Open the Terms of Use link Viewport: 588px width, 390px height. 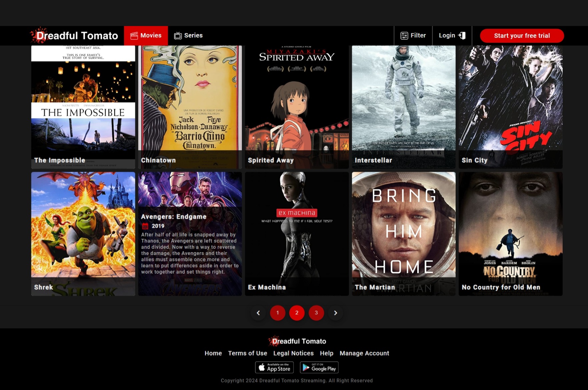[x=247, y=353]
